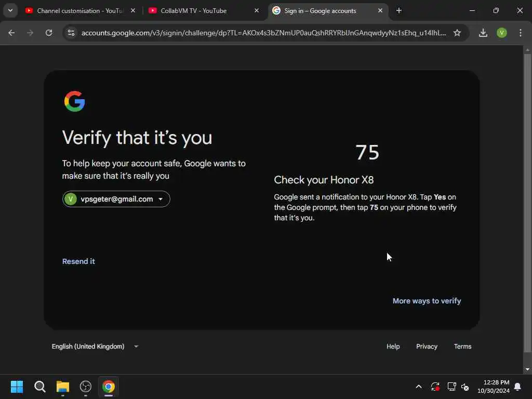Open the Terms link

(x=462, y=347)
